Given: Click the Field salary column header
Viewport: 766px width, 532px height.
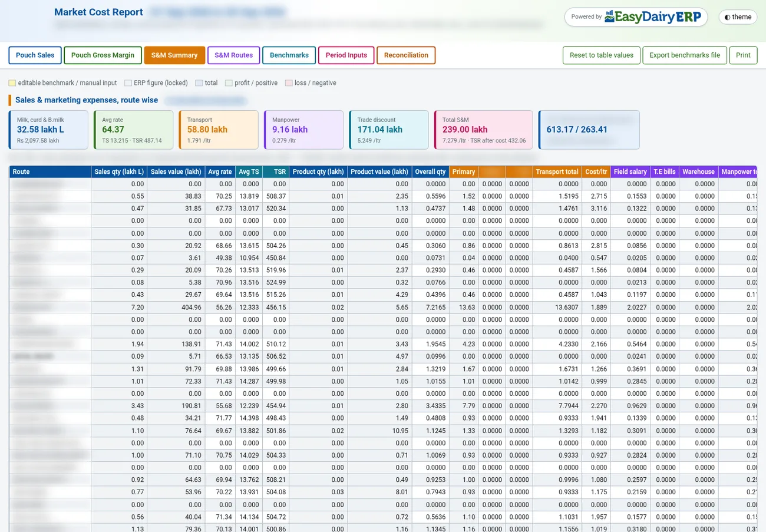Looking at the screenshot, I should [x=630, y=172].
